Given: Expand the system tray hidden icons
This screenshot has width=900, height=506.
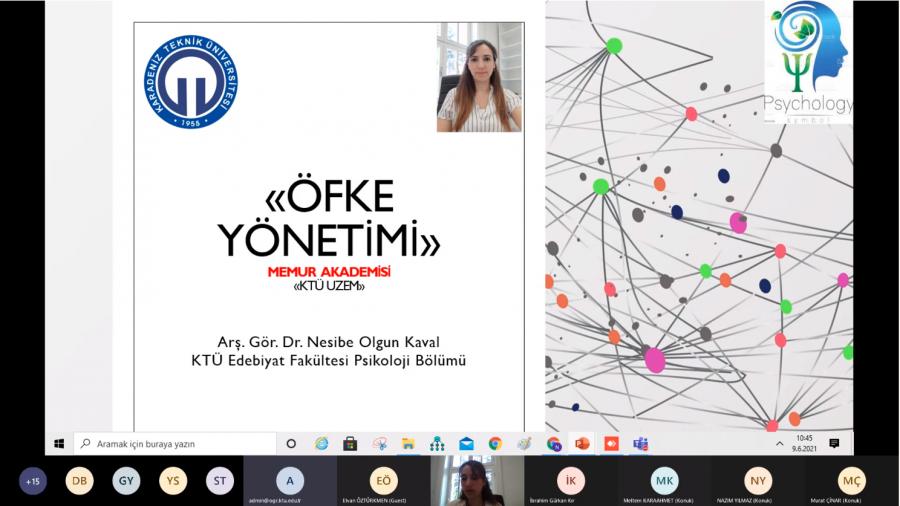Looking at the screenshot, I should pos(779,443).
